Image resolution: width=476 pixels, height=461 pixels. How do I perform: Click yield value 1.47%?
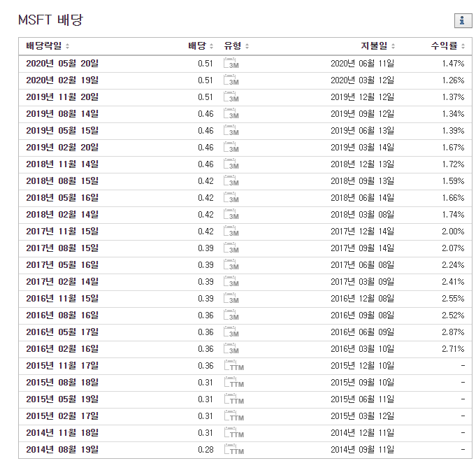(453, 64)
